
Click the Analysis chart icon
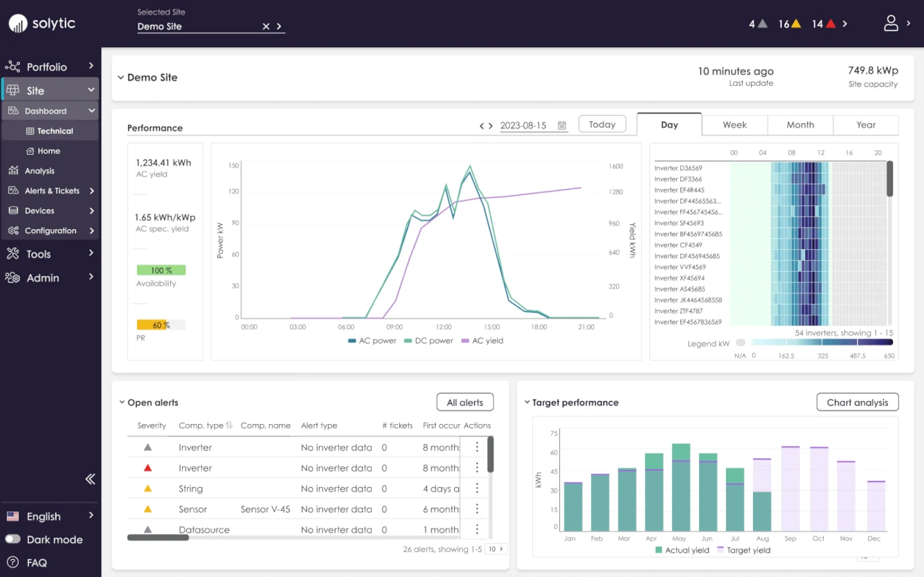tap(12, 170)
